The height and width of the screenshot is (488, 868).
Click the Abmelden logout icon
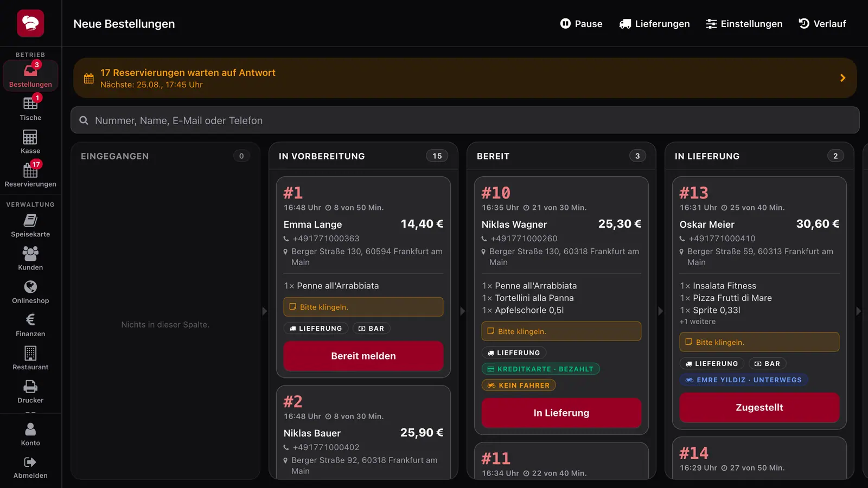click(30, 462)
